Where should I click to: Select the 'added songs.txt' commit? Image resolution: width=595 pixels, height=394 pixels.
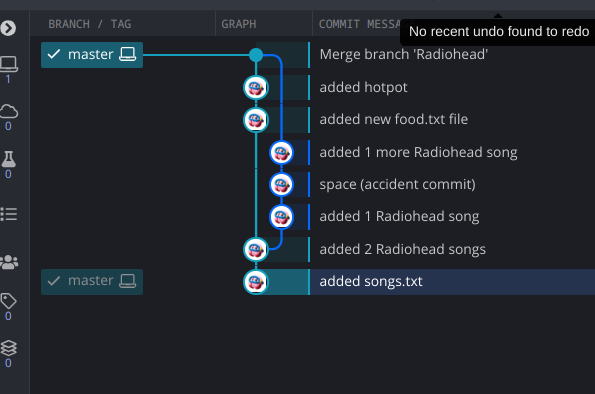click(x=371, y=282)
